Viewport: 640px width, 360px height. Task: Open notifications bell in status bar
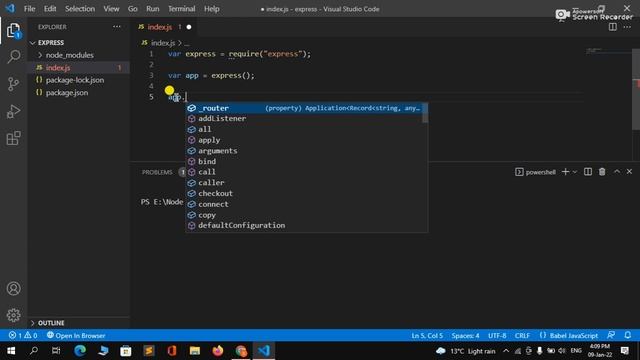coord(628,335)
